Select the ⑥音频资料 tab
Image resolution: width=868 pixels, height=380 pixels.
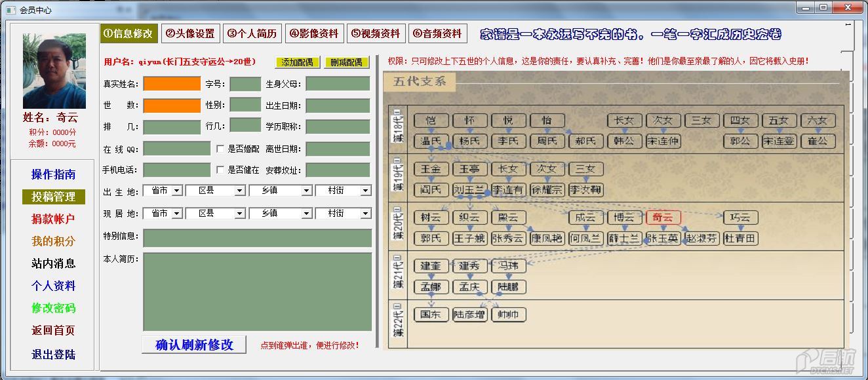438,33
